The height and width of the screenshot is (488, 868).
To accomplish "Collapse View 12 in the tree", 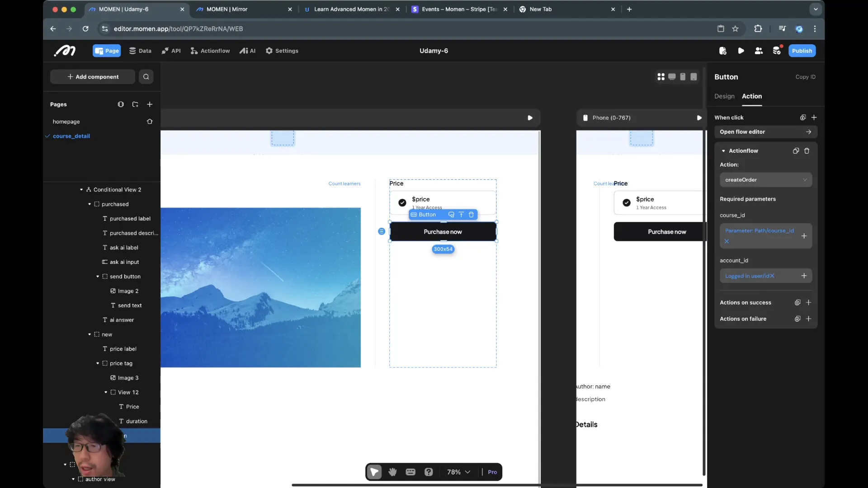I will pyautogui.click(x=106, y=392).
